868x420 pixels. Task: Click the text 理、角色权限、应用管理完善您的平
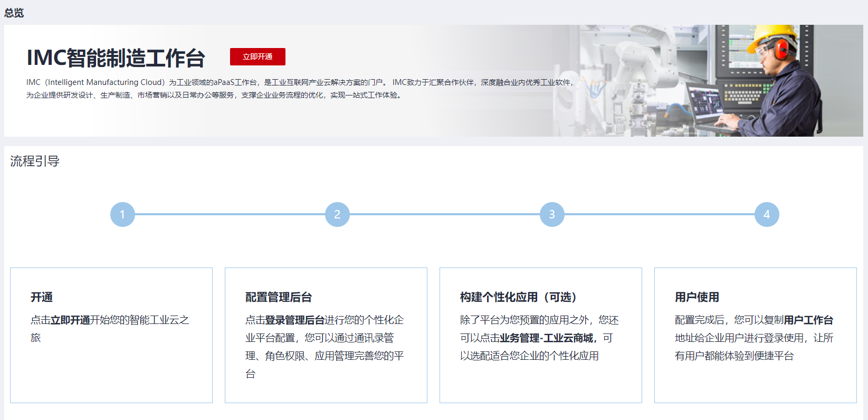[x=325, y=356]
